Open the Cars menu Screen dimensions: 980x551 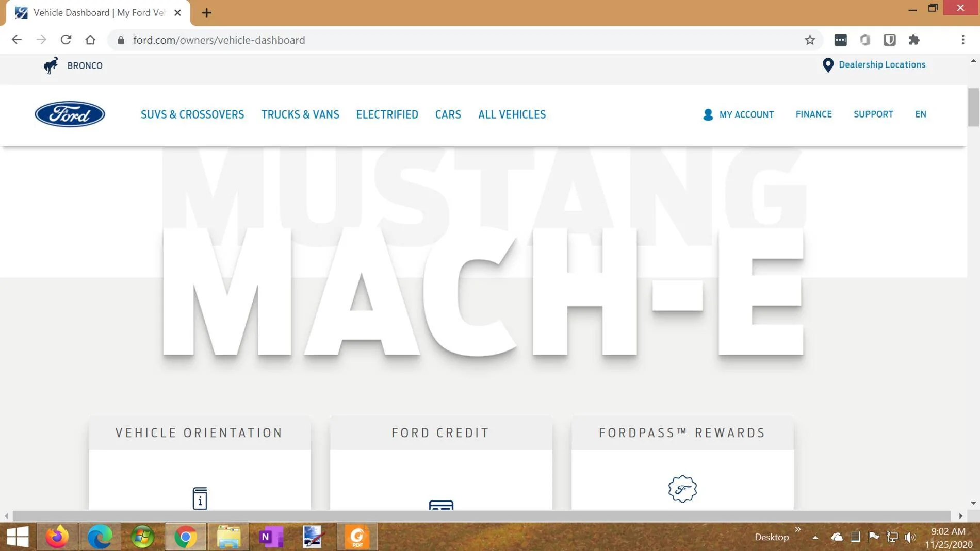coord(448,114)
